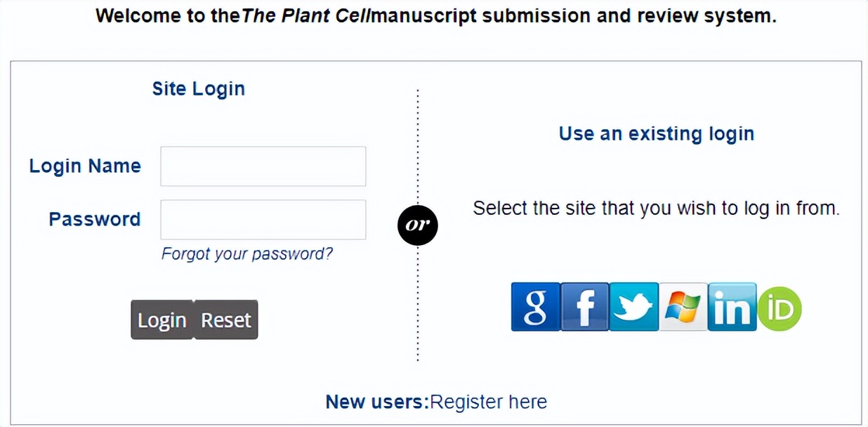Click the "Use an existing login" heading

656,133
